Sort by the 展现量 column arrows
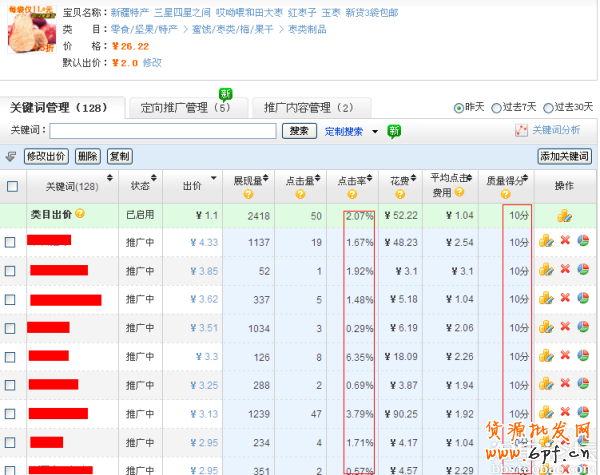 (x=267, y=179)
